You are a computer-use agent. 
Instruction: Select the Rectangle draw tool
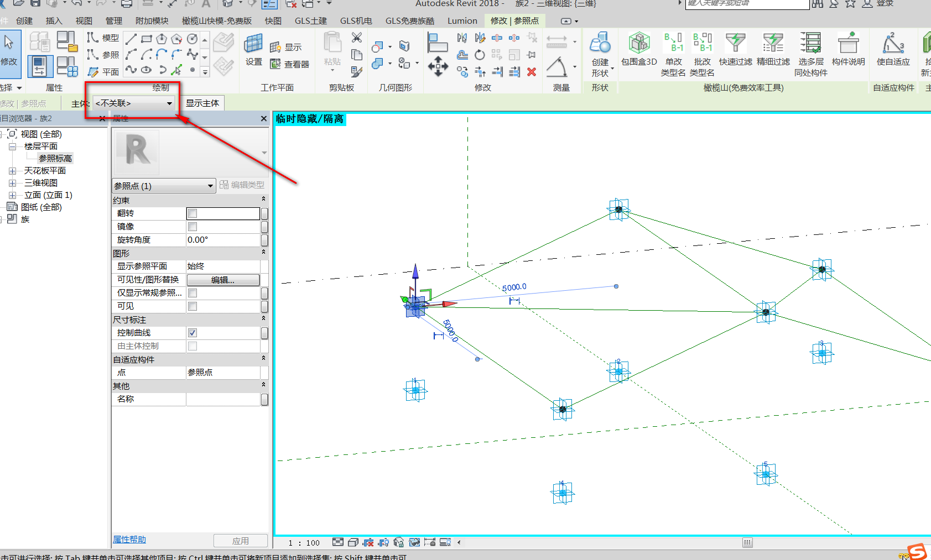click(x=147, y=39)
